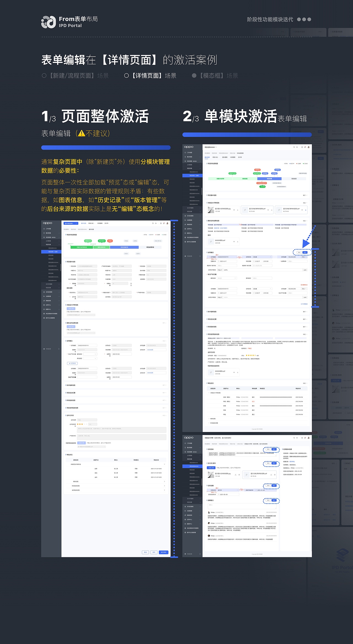
Task: Open first 合同状态 dropdown in upper-right mockup
Action: pos(262,257)
